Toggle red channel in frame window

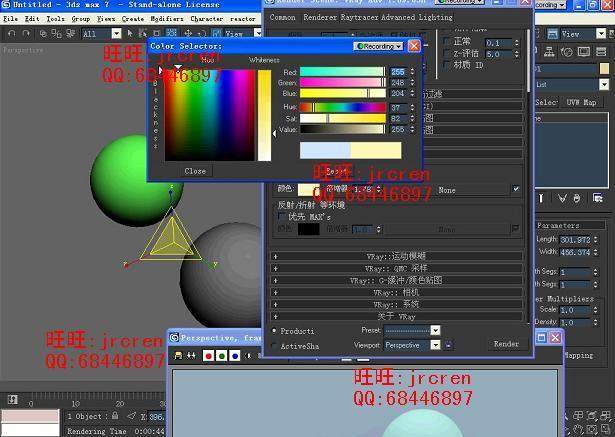(x=209, y=356)
